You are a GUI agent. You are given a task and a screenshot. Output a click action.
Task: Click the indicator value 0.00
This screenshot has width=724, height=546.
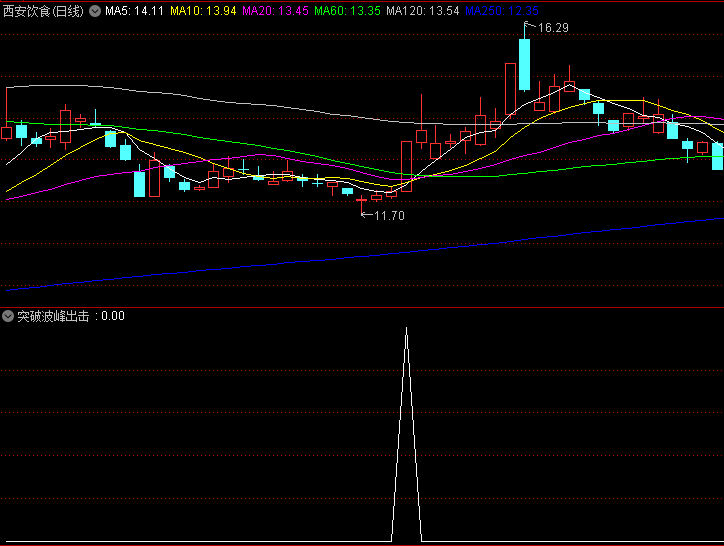pos(113,316)
